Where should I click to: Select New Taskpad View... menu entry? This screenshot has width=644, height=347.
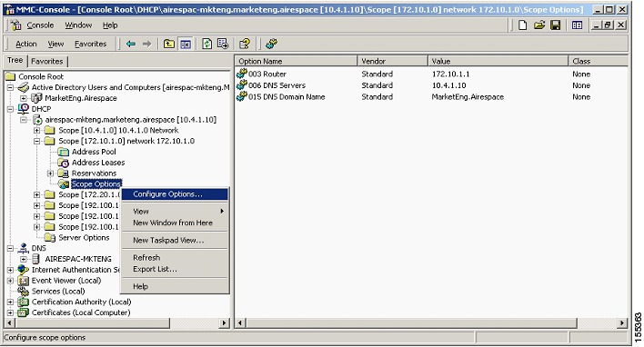tap(175, 241)
